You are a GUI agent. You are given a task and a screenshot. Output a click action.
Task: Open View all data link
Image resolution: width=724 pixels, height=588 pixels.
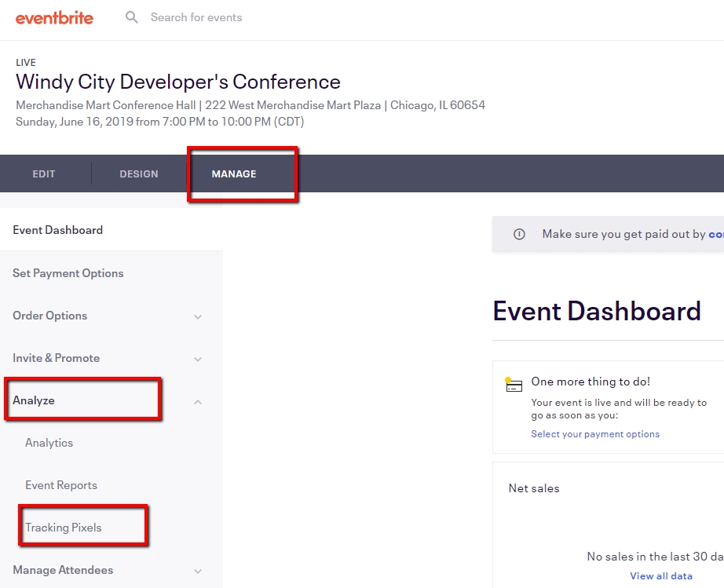pyautogui.click(x=661, y=576)
